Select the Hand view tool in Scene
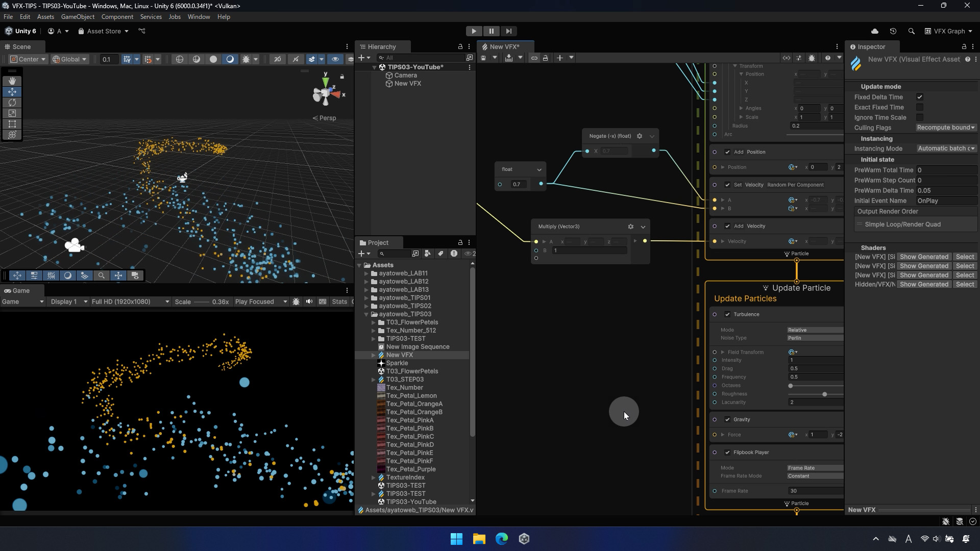 12,81
